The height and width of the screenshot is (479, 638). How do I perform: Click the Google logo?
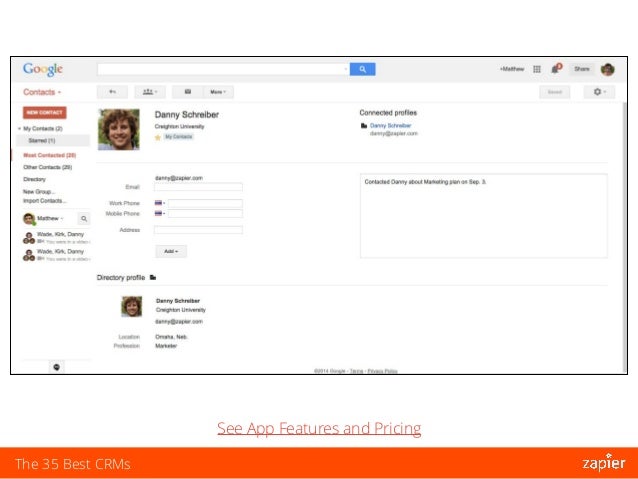43,69
